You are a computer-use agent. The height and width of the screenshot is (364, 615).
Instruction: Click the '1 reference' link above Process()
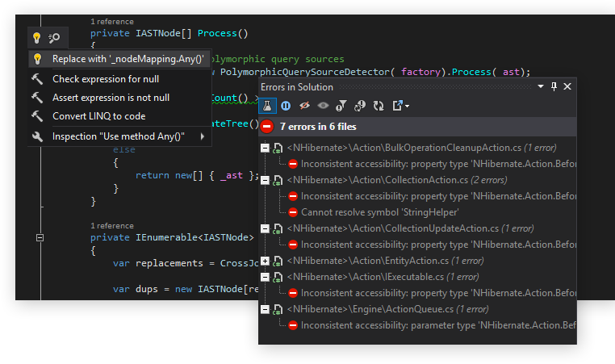coord(112,22)
